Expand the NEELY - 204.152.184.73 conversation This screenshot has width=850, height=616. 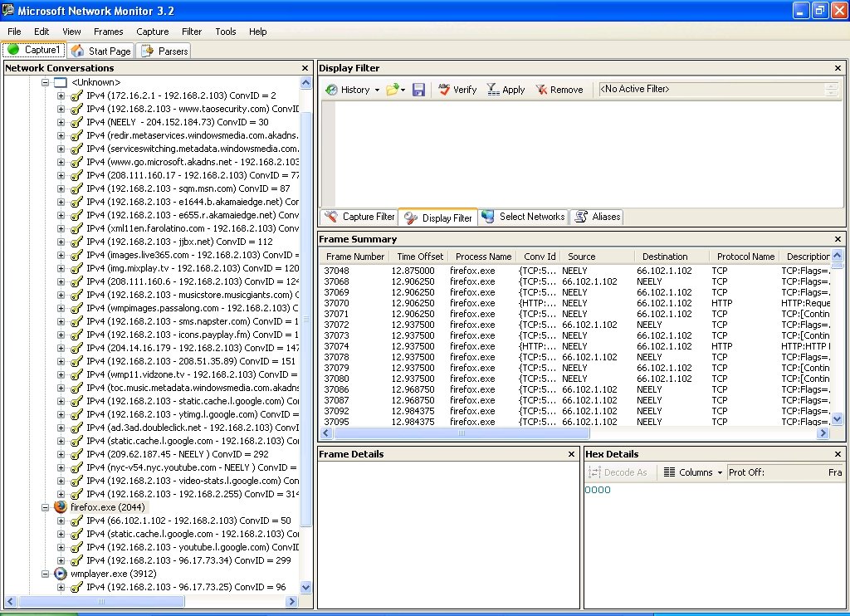tap(61, 122)
